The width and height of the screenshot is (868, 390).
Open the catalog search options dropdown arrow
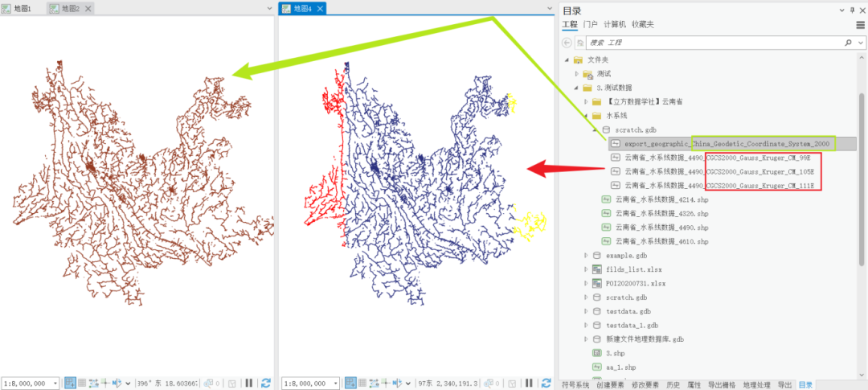pos(860,43)
